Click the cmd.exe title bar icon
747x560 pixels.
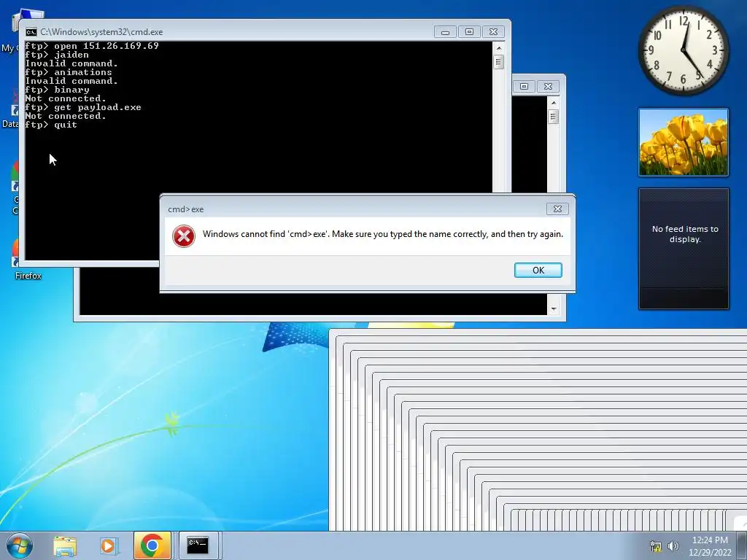(x=31, y=32)
